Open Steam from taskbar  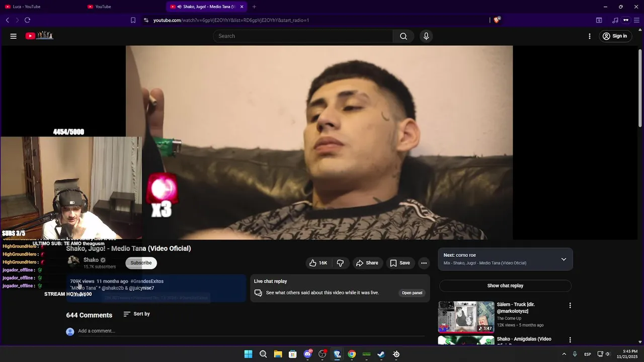pos(381,354)
